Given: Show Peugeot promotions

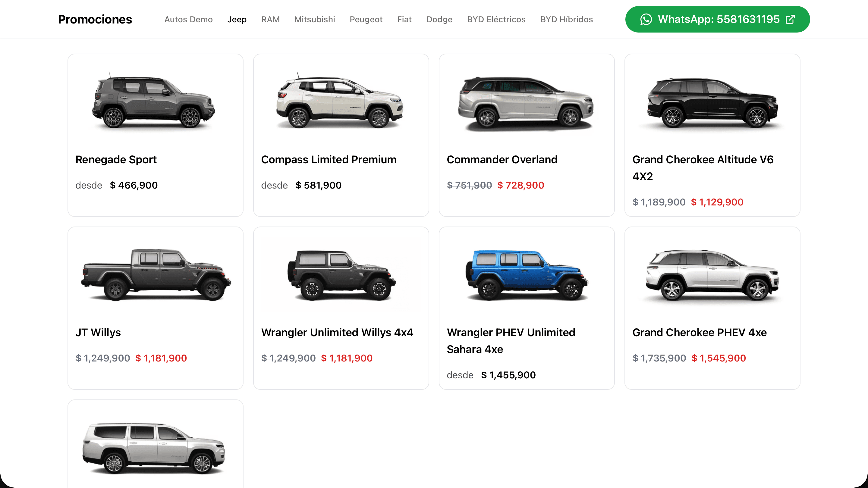Looking at the screenshot, I should tap(366, 19).
